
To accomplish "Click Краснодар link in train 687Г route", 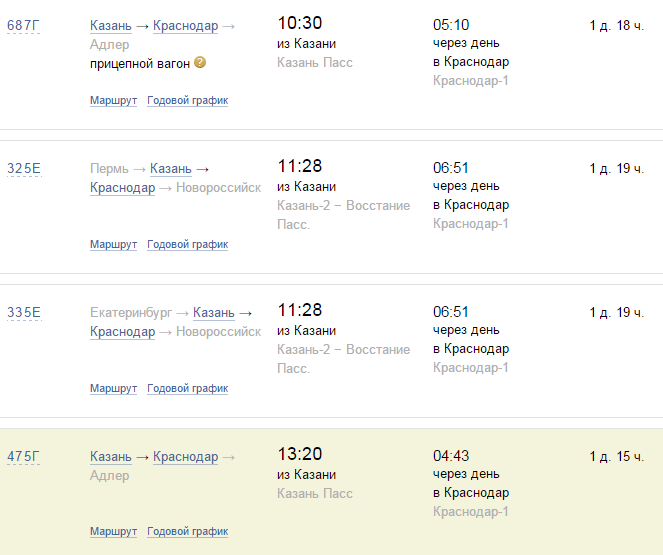I will [x=185, y=26].
